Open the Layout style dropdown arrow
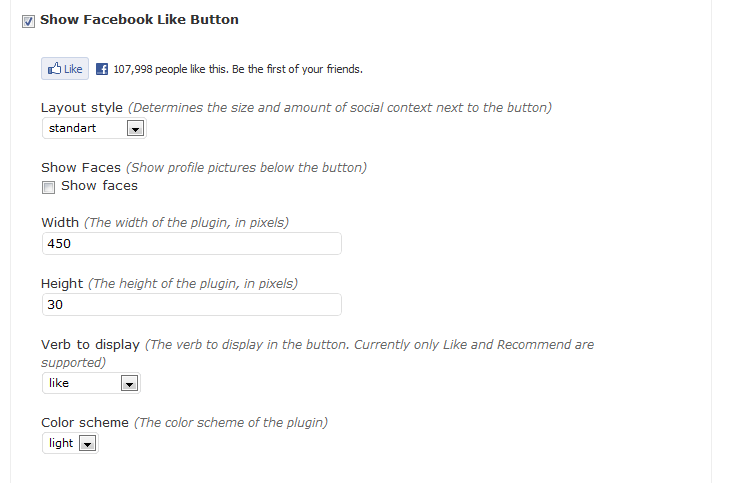 (x=135, y=129)
